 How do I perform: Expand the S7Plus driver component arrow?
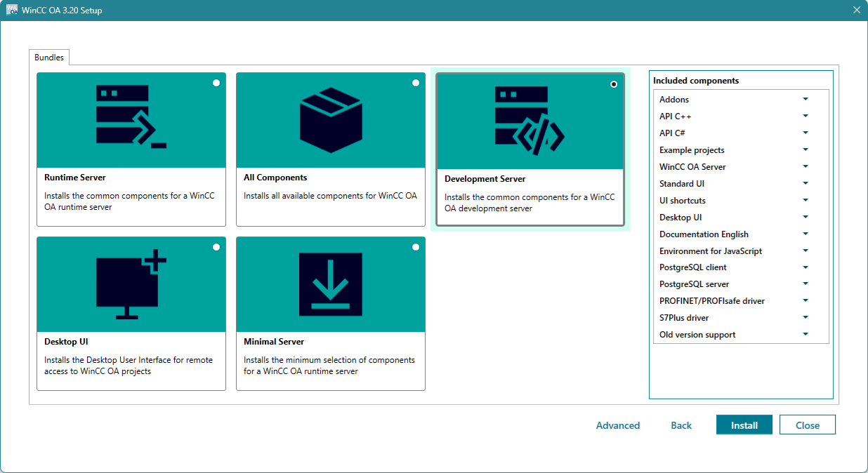[805, 318]
